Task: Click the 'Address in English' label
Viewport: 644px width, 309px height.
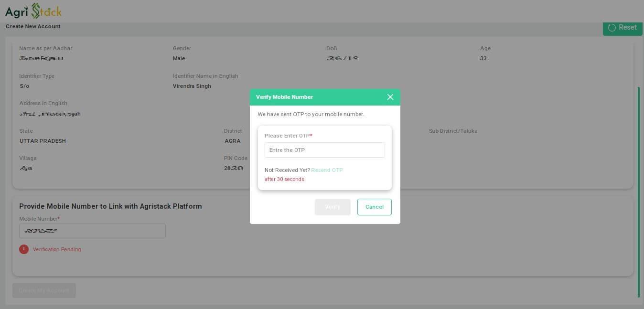Action: 43,103
